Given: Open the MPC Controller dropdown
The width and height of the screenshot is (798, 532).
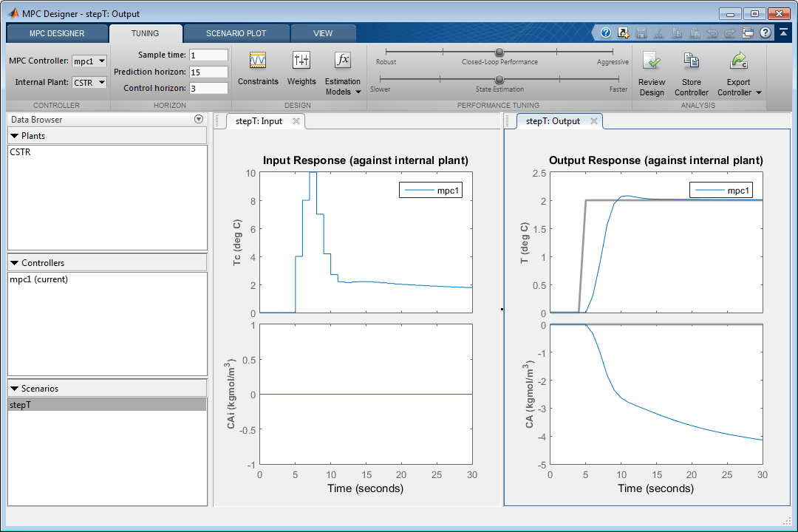Looking at the screenshot, I should pyautogui.click(x=89, y=61).
